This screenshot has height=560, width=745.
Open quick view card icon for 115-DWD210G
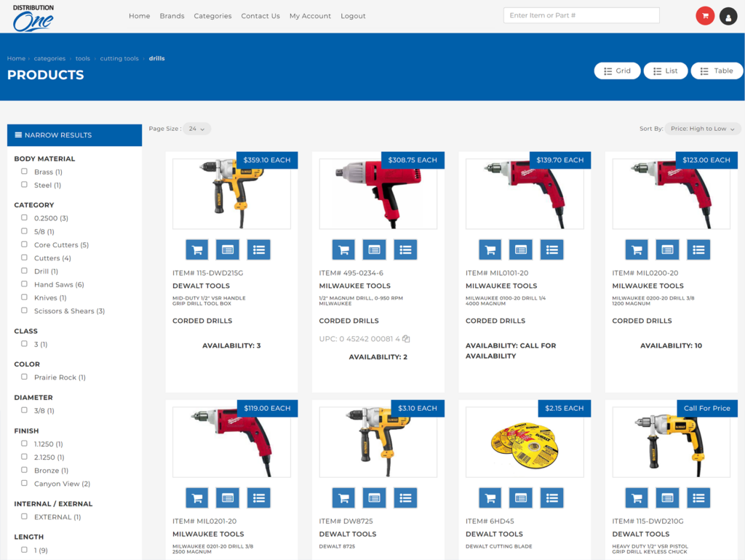pyautogui.click(x=668, y=497)
